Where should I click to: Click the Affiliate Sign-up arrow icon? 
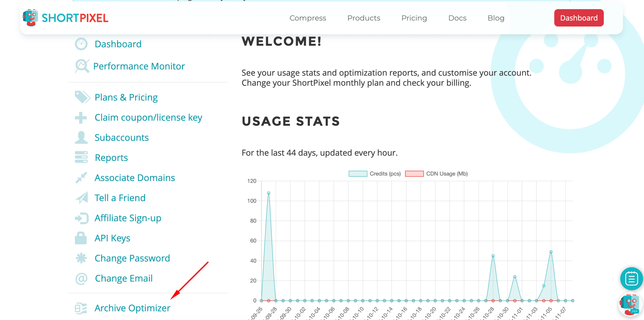click(81, 218)
